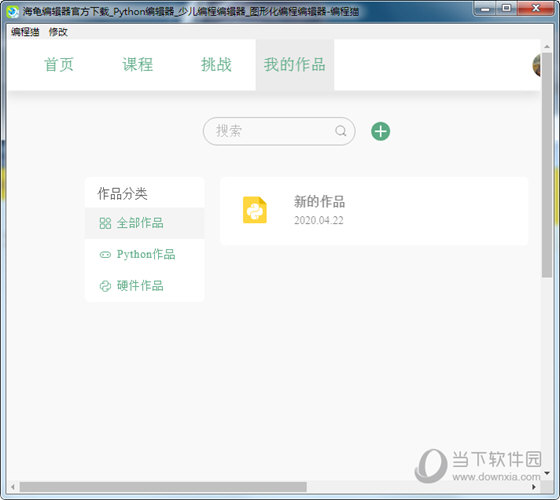Close the window

tap(536, 9)
